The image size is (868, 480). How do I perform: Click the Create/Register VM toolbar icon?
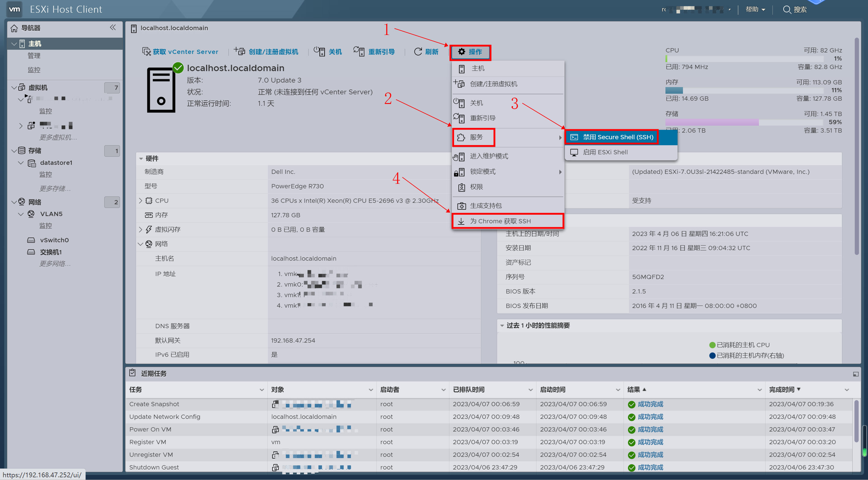(240, 51)
